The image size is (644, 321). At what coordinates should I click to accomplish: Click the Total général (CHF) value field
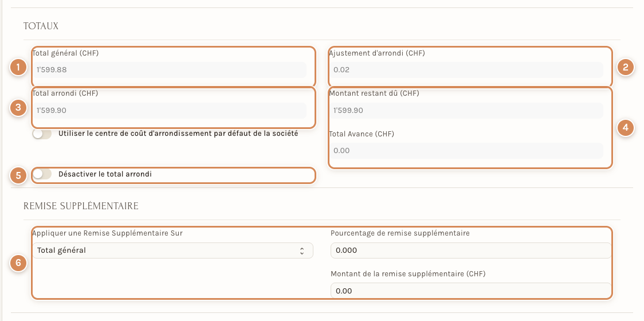pyautogui.click(x=169, y=70)
